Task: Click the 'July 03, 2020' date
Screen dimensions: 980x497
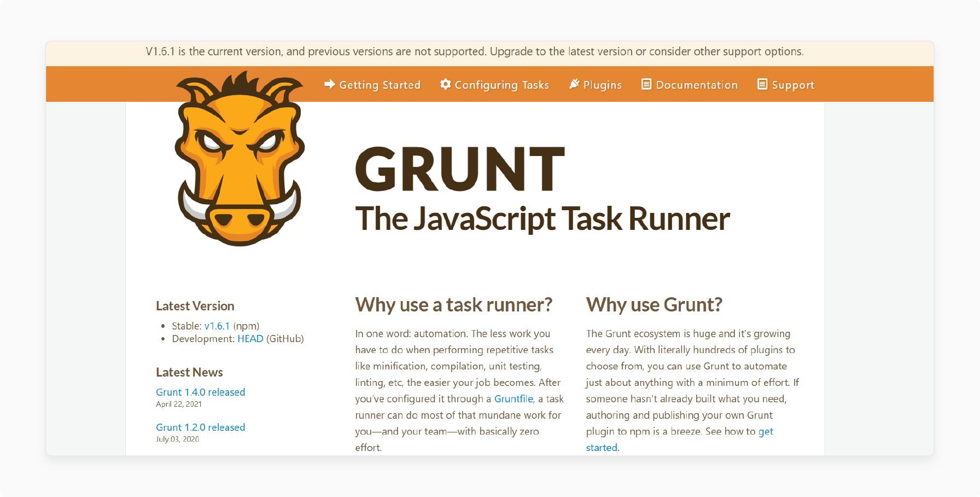Action: pyautogui.click(x=178, y=440)
